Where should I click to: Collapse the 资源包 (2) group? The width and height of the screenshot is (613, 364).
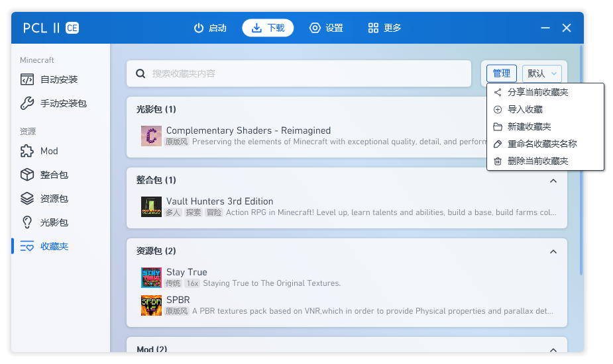pyautogui.click(x=553, y=251)
